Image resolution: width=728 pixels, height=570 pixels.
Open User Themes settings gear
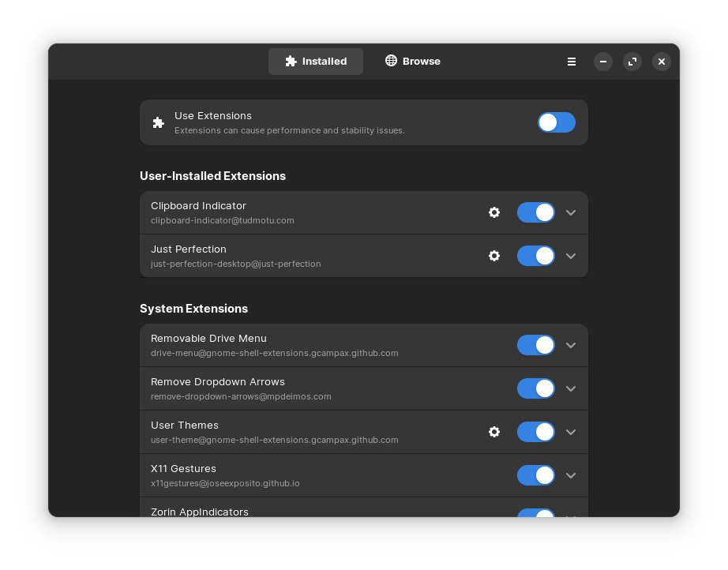tap(494, 432)
